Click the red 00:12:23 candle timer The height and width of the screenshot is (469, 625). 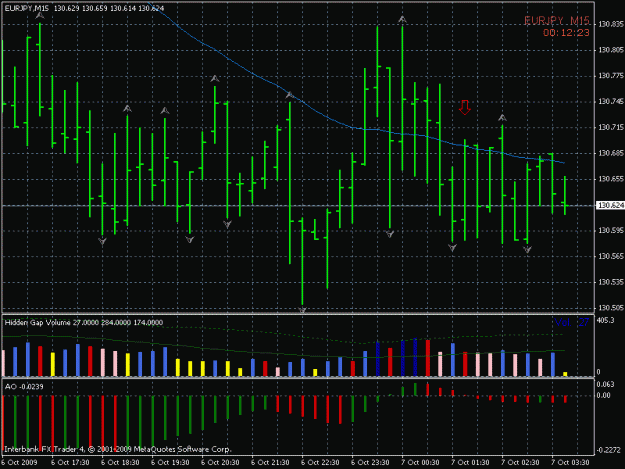[566, 33]
